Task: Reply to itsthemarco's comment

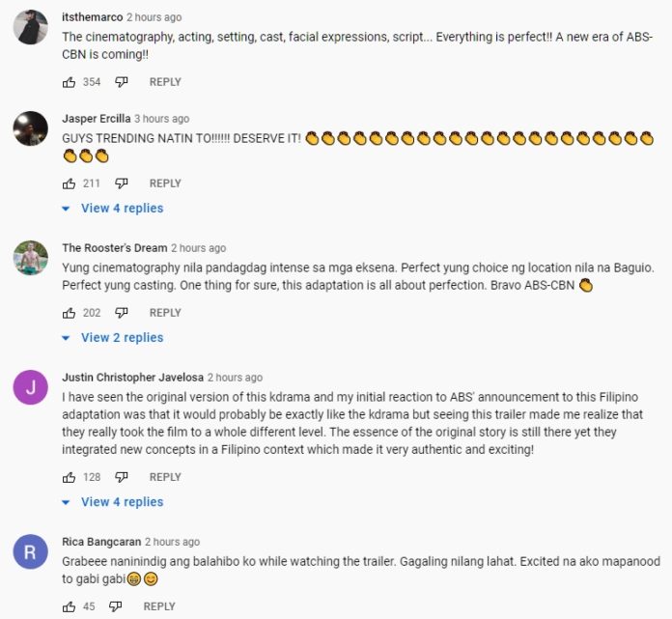Action: pos(165,82)
